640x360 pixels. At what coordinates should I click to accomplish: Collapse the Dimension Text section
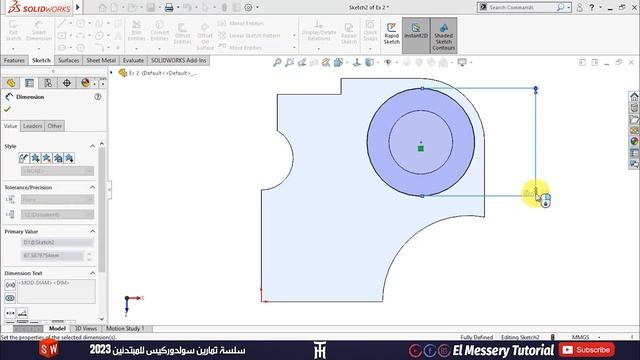tap(93, 273)
